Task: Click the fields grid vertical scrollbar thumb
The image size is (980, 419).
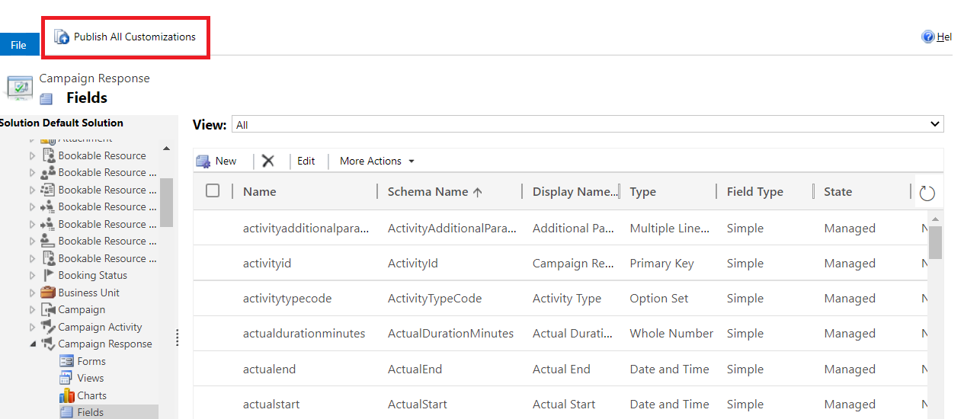Action: coord(935,242)
